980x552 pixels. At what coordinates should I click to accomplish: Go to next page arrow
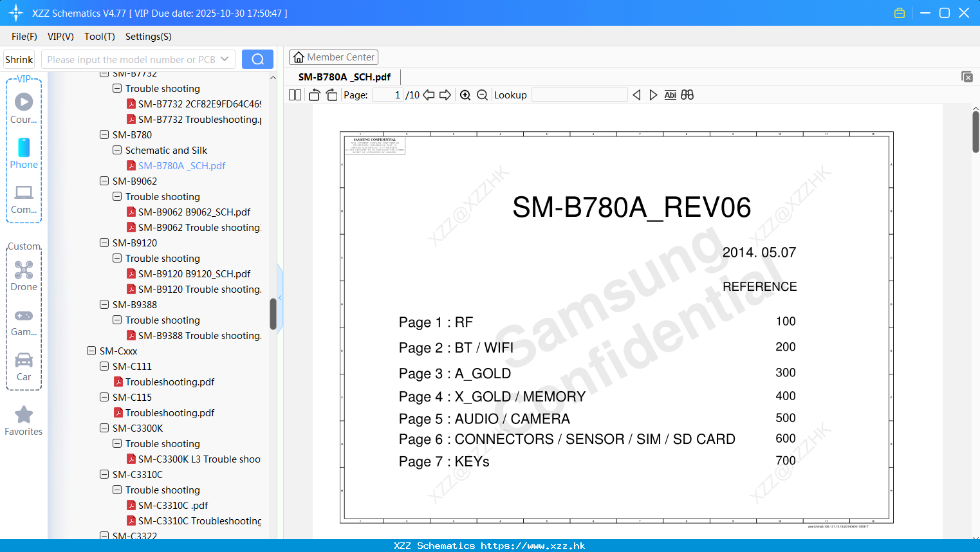pyautogui.click(x=445, y=95)
